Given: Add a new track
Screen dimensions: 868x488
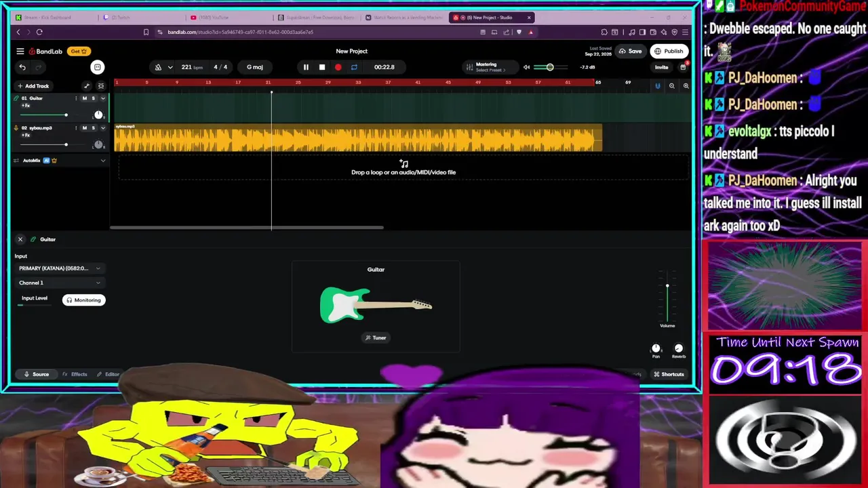Looking at the screenshot, I should pyautogui.click(x=33, y=86).
